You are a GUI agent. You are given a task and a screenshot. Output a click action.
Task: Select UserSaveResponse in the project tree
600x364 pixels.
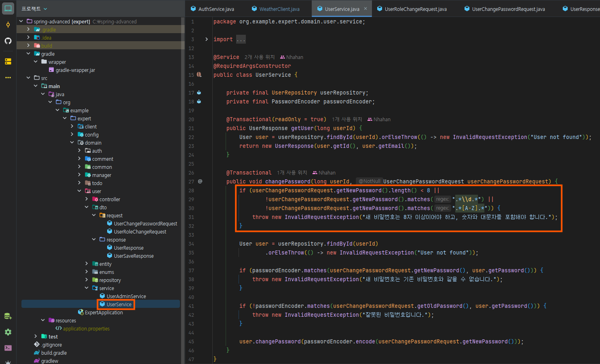pos(133,256)
